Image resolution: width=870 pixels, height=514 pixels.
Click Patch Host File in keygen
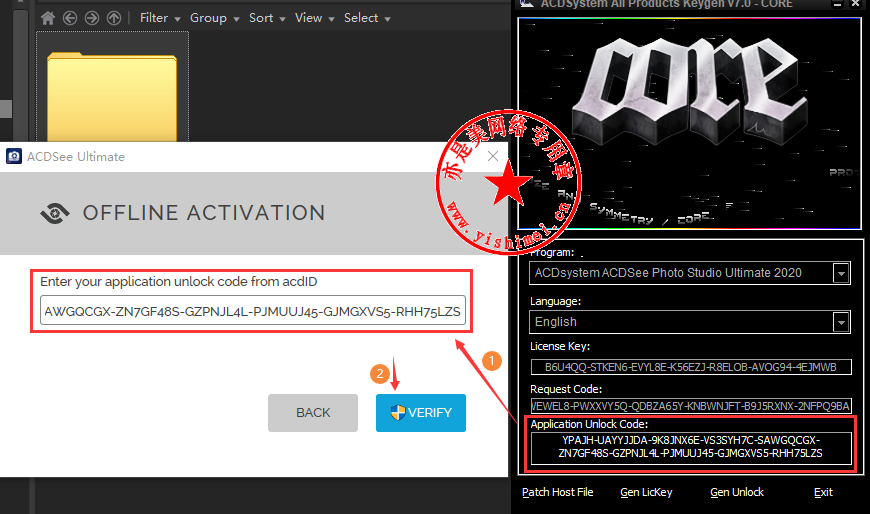point(557,492)
